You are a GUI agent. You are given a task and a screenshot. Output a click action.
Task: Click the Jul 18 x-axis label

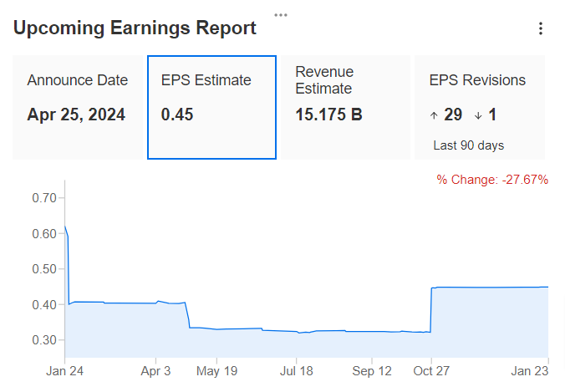(x=296, y=371)
